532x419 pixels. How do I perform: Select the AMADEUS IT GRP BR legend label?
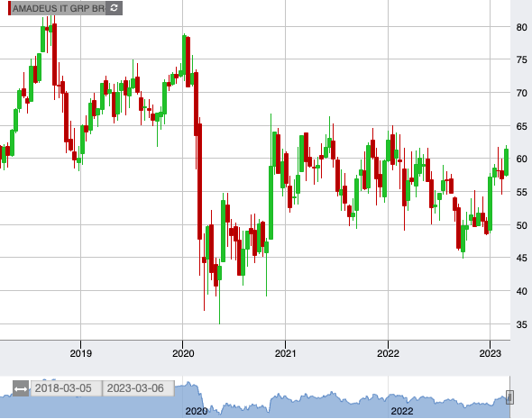[x=59, y=8]
